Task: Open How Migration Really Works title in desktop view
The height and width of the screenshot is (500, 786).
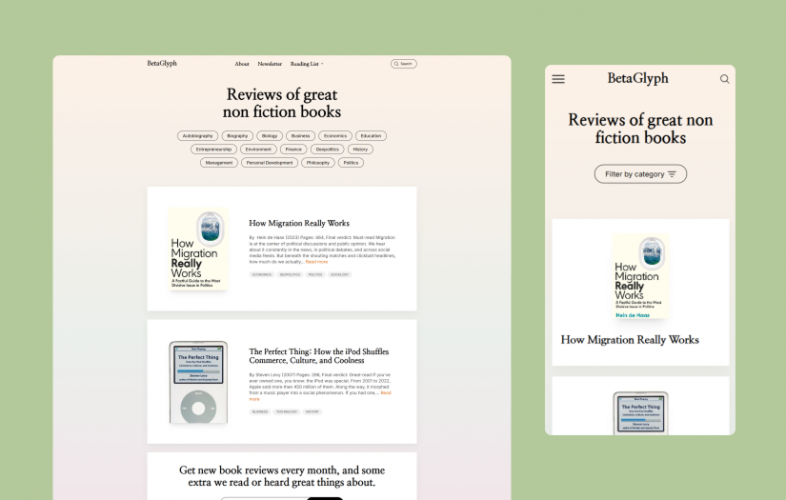Action: click(299, 223)
